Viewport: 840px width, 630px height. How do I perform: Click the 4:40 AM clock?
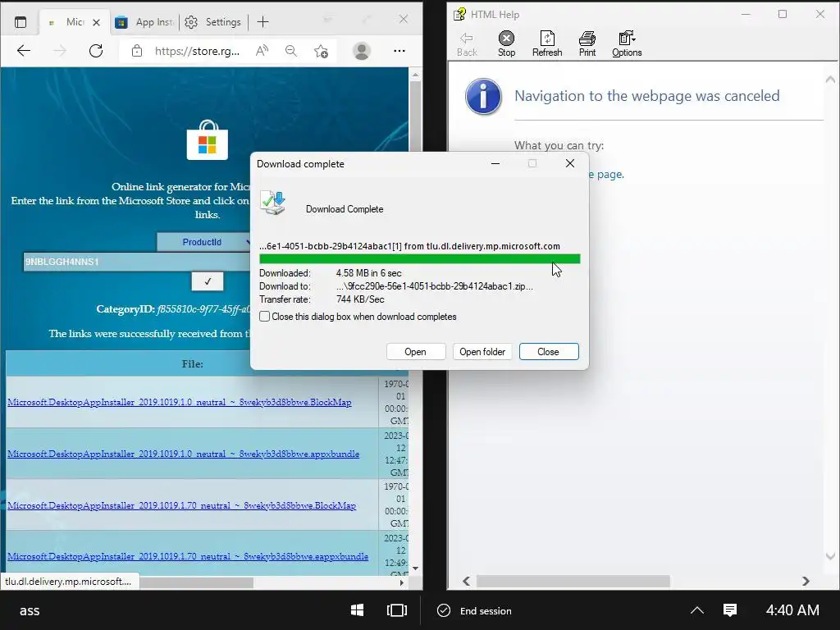[x=792, y=610]
